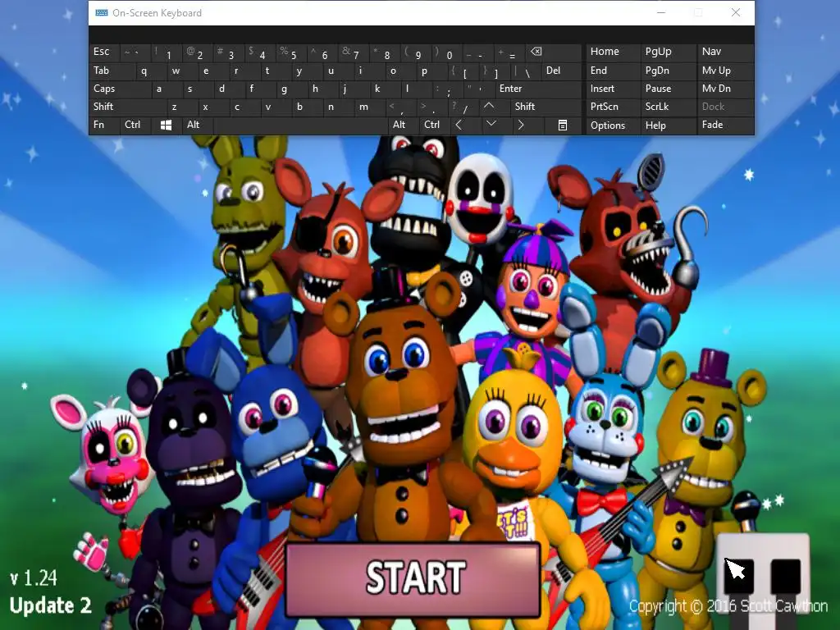Click the backspace key icon
Image resolution: width=840 pixels, height=630 pixels.
pos(536,52)
